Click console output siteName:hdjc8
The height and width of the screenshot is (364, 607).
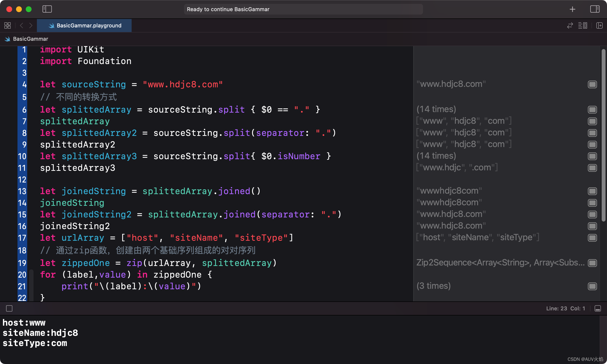pos(40,333)
